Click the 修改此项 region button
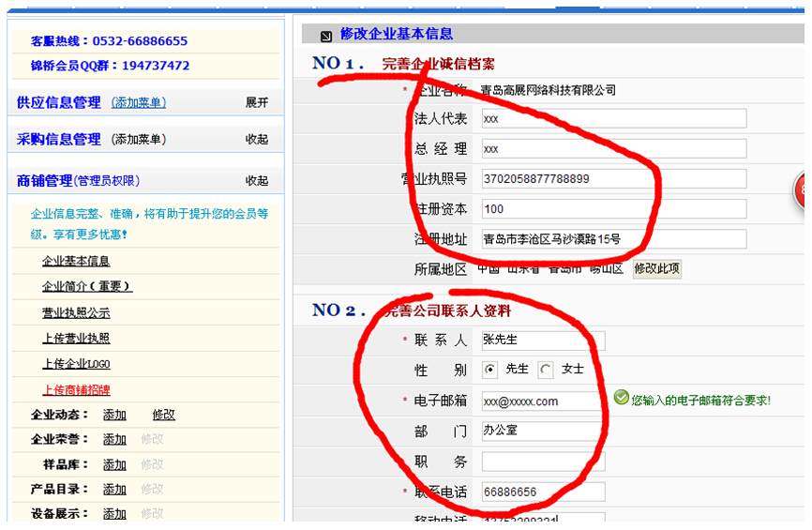 pos(656,268)
